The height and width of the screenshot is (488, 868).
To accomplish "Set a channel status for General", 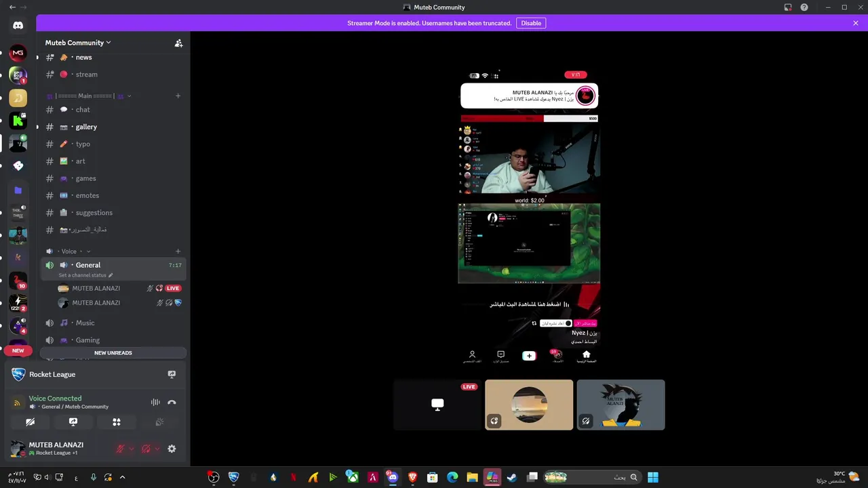I will tap(85, 275).
